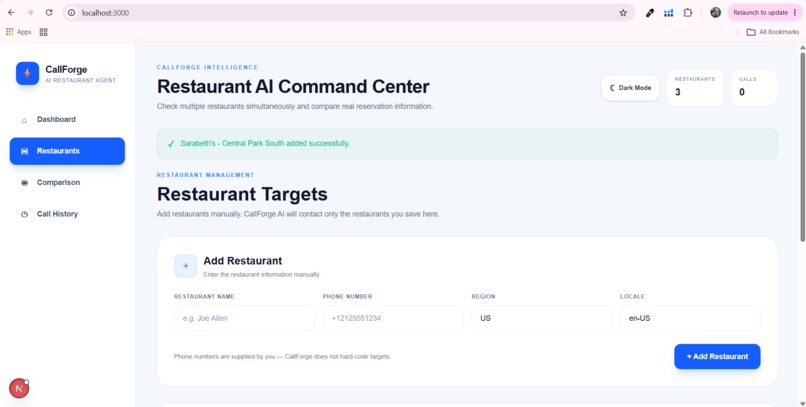Image resolution: width=806 pixels, height=407 pixels.
Task: Open the Extensions puzzle piece menu
Action: pyautogui.click(x=688, y=13)
